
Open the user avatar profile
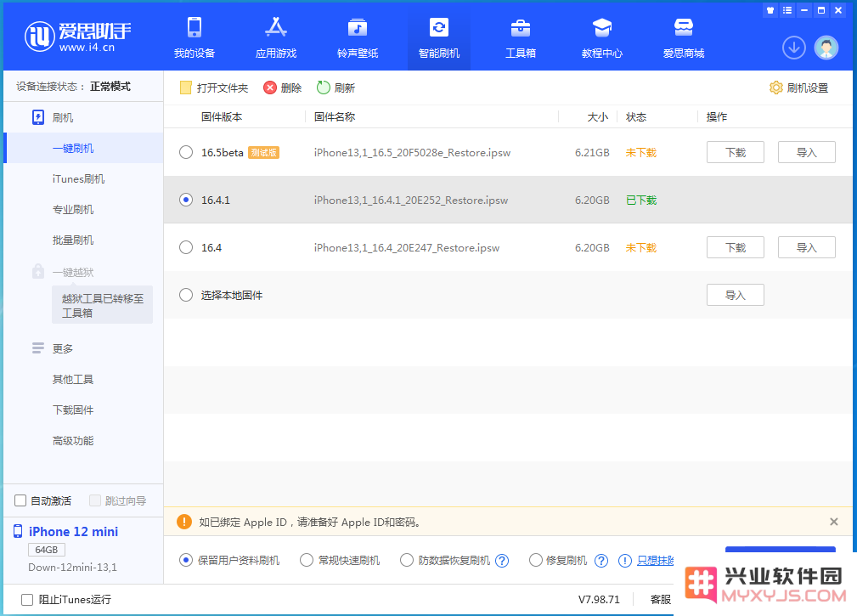[x=826, y=48]
